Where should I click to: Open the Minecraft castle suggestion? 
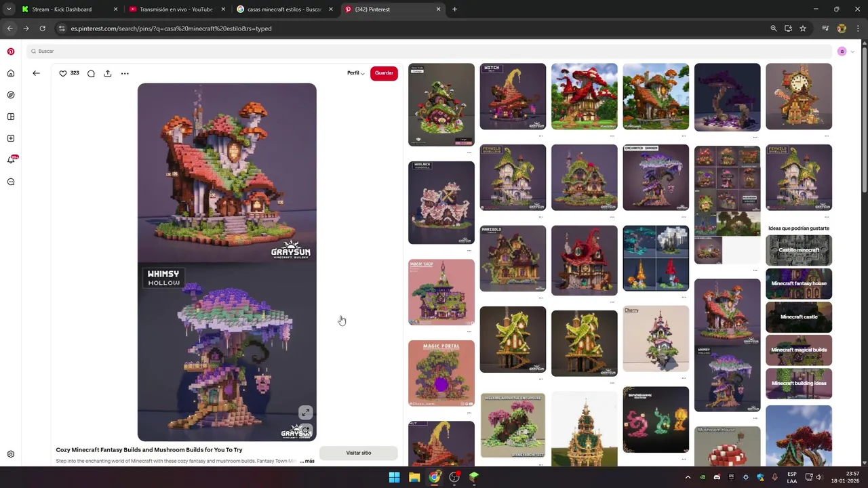(799, 317)
